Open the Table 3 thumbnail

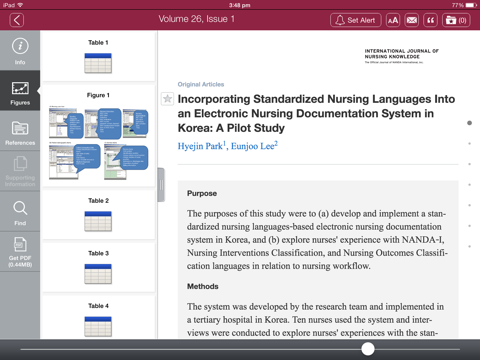click(98, 274)
